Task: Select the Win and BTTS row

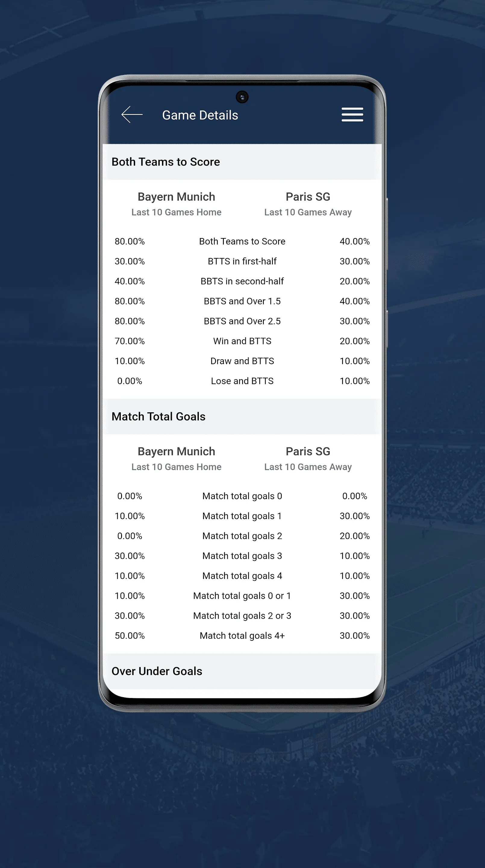Action: (x=242, y=341)
